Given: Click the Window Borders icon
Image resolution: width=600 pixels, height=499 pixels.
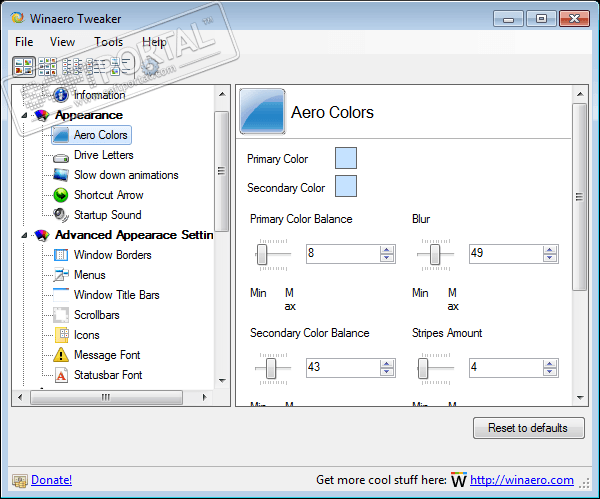Looking at the screenshot, I should [x=61, y=255].
